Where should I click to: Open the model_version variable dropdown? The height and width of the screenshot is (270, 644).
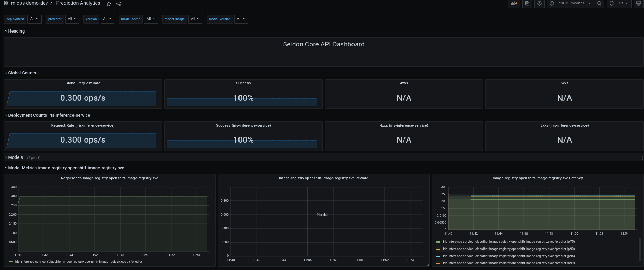click(241, 19)
